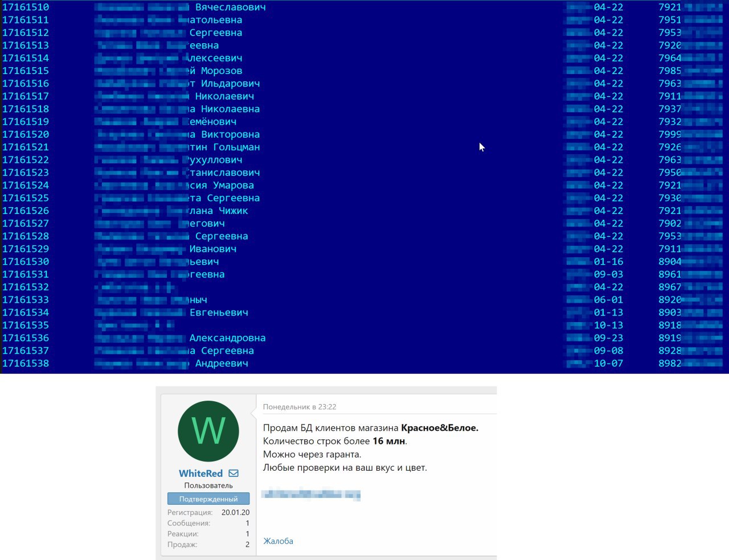Image resolution: width=729 pixels, height=560 pixels.
Task: Click the Регистрация date 20.01.20
Action: 235,512
